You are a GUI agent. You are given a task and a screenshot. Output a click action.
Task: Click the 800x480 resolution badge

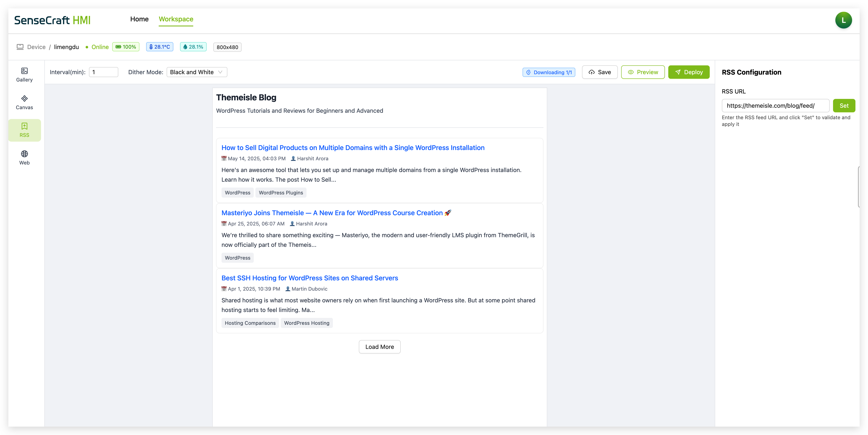[x=227, y=47]
